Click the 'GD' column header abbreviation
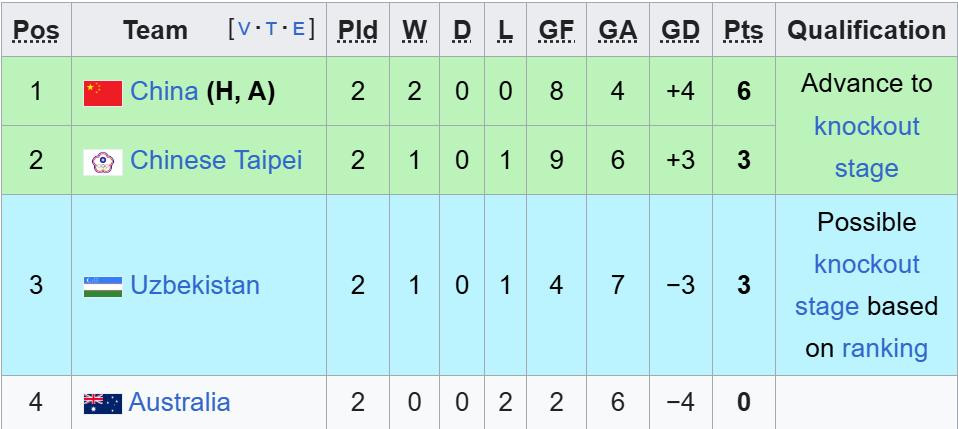 [x=680, y=31]
